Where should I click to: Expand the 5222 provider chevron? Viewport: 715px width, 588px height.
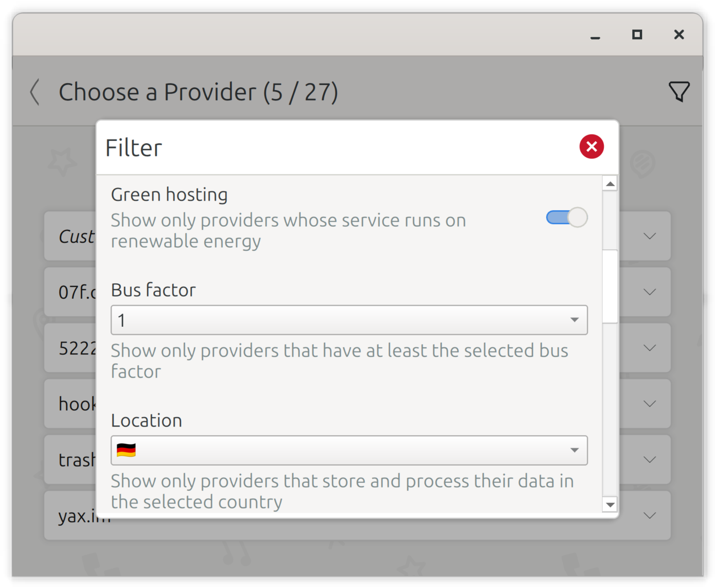pos(649,348)
